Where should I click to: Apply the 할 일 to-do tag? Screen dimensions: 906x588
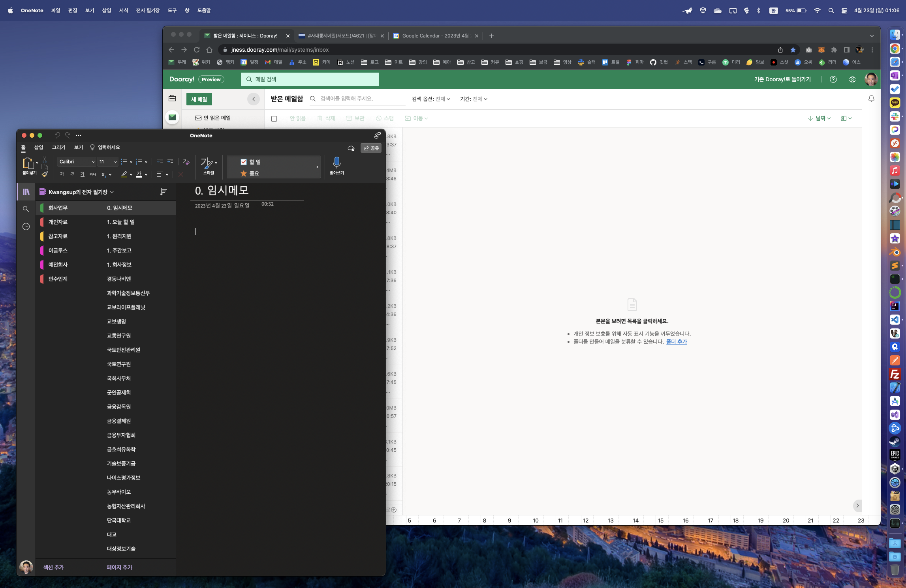click(x=250, y=162)
